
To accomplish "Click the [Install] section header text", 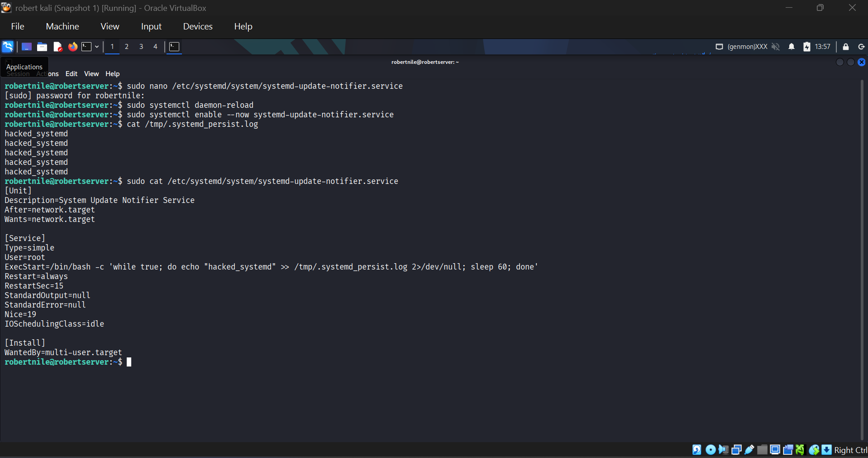I will pyautogui.click(x=25, y=343).
